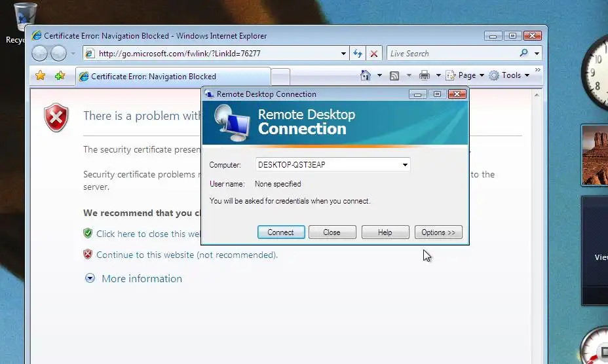Select the Certificate Error: Navigation Blocked tab
This screenshot has width=608, height=364.
tap(173, 77)
